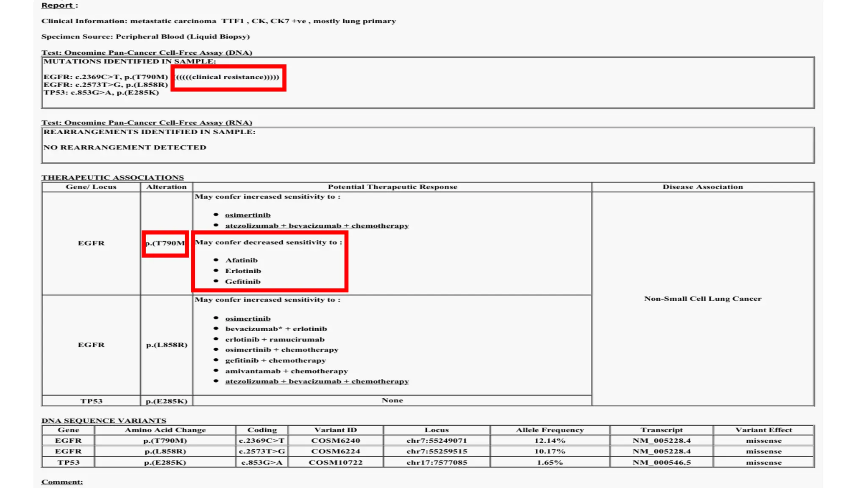Click the Allele Frequency column header

point(549,430)
